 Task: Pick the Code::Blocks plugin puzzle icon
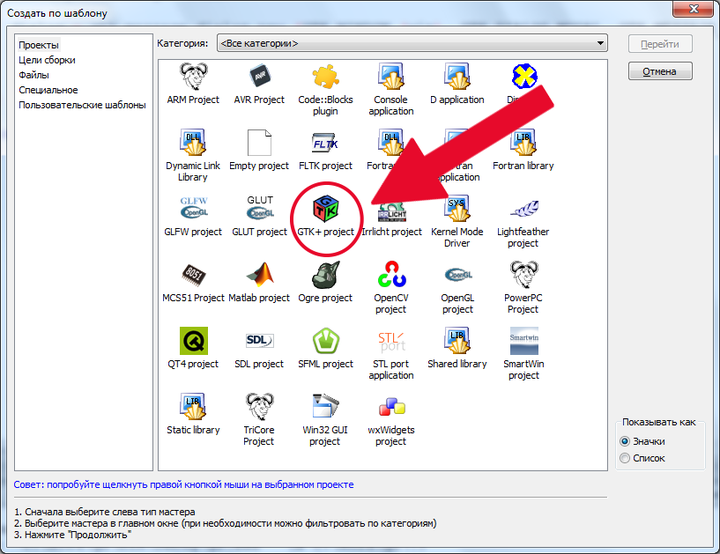point(326,76)
